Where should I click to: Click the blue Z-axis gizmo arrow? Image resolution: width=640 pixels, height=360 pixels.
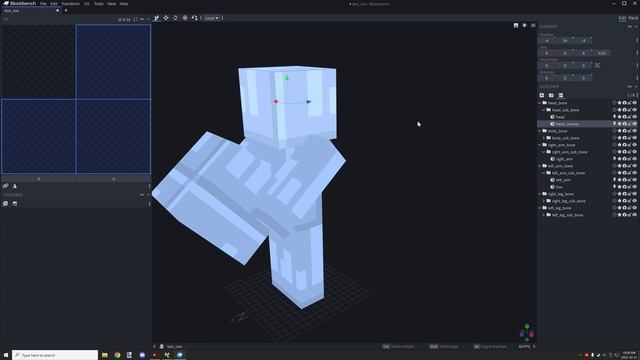pyautogui.click(x=309, y=102)
